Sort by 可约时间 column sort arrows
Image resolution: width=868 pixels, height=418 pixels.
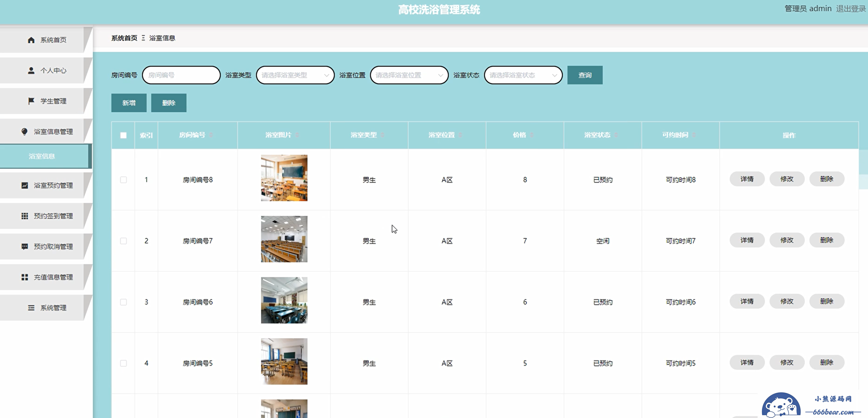click(x=694, y=135)
